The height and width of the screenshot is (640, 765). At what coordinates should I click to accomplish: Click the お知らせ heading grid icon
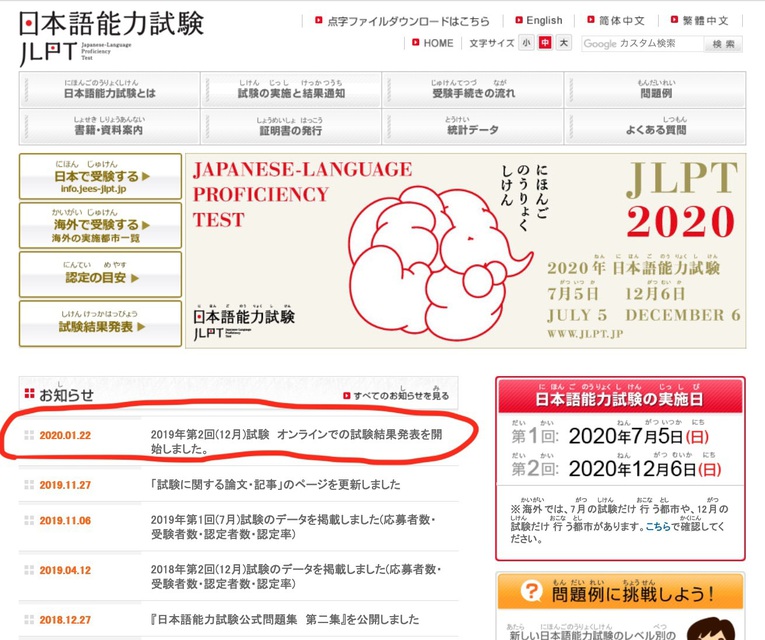(x=29, y=393)
